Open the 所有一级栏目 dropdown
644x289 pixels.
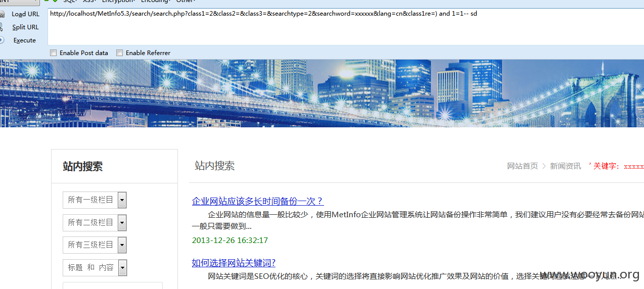click(x=95, y=200)
